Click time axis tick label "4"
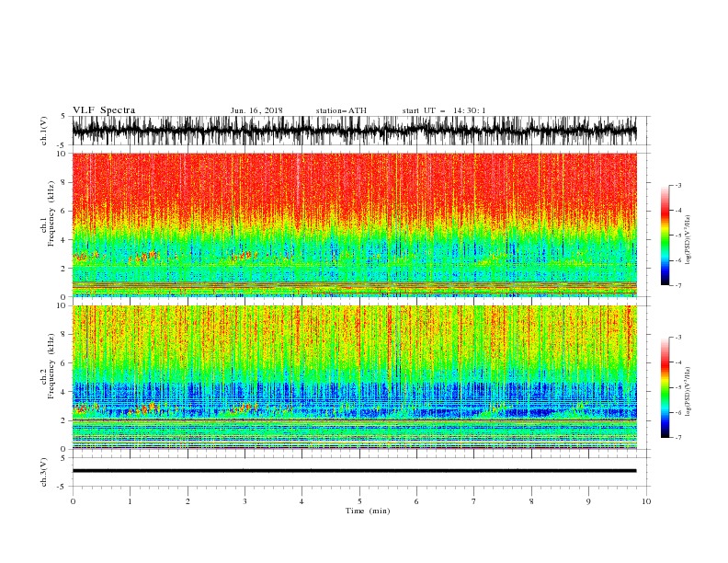 coord(301,501)
